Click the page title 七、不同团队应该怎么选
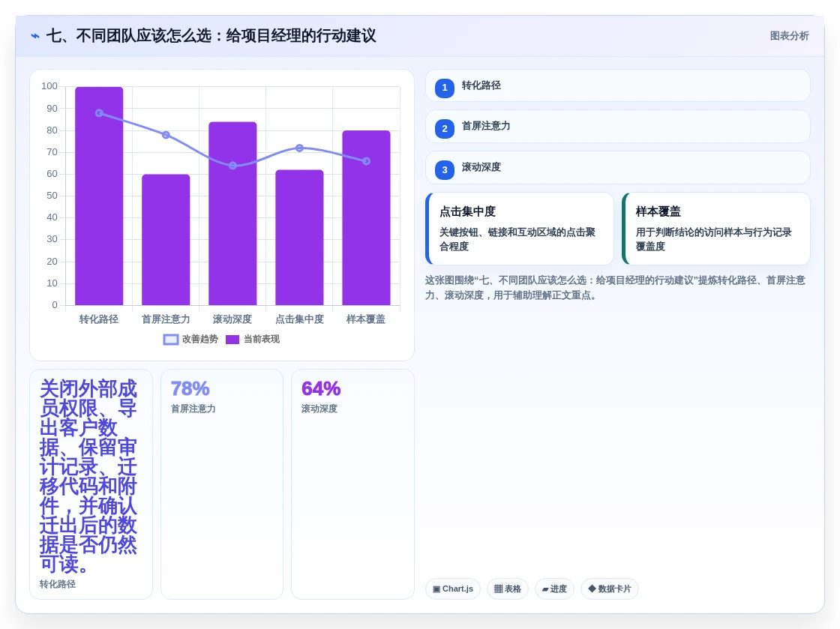Screen dimensions: 840x629 point(211,36)
